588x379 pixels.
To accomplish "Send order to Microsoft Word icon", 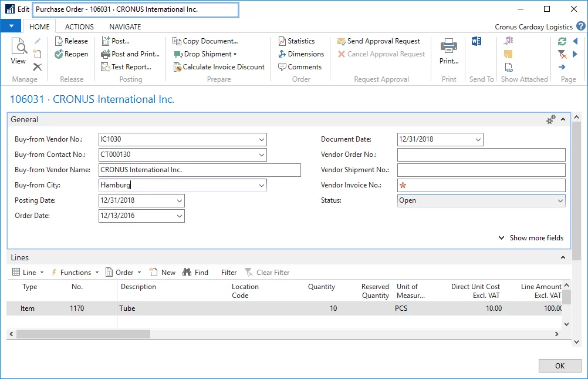I will pyautogui.click(x=477, y=41).
